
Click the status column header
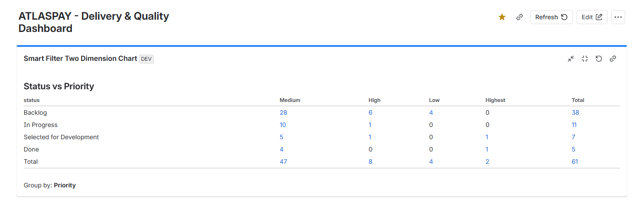click(32, 100)
